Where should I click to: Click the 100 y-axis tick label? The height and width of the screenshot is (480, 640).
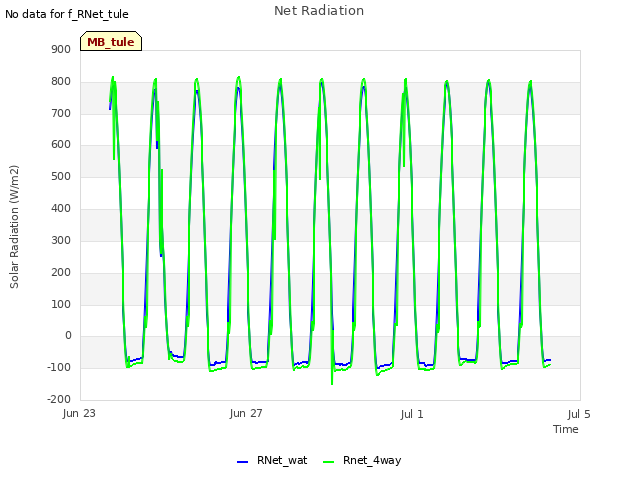[61, 304]
